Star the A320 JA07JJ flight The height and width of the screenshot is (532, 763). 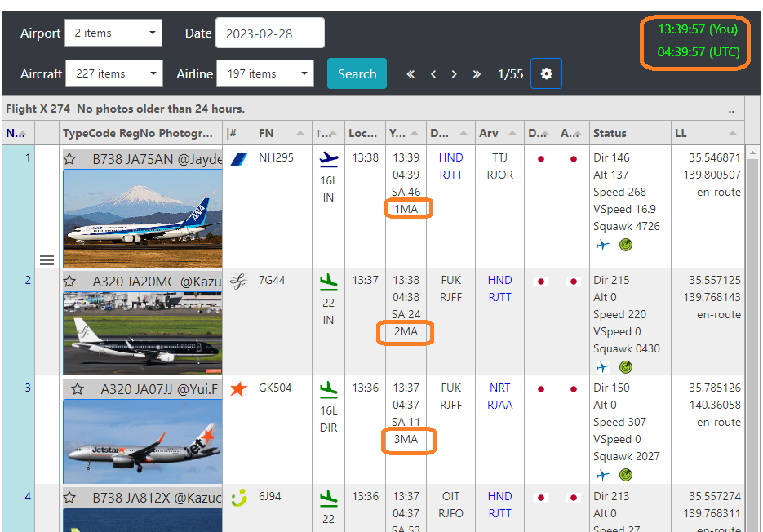[78, 389]
